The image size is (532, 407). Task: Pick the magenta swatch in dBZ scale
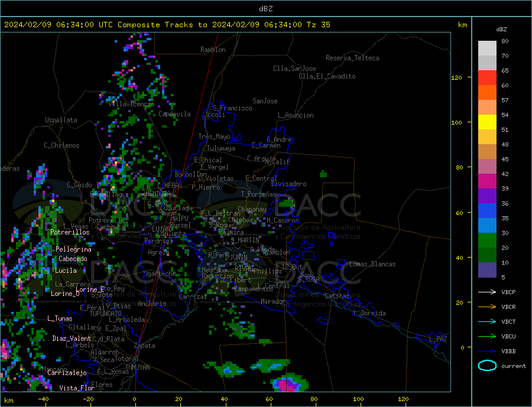(x=487, y=181)
